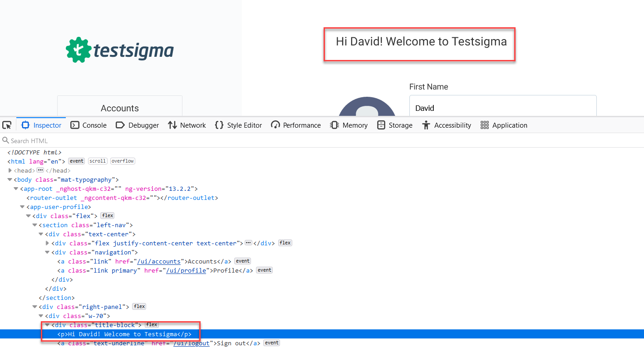Image resolution: width=644 pixels, height=348 pixels.
Task: Click ellipsis badge in justify-content-center div
Action: coord(248,243)
